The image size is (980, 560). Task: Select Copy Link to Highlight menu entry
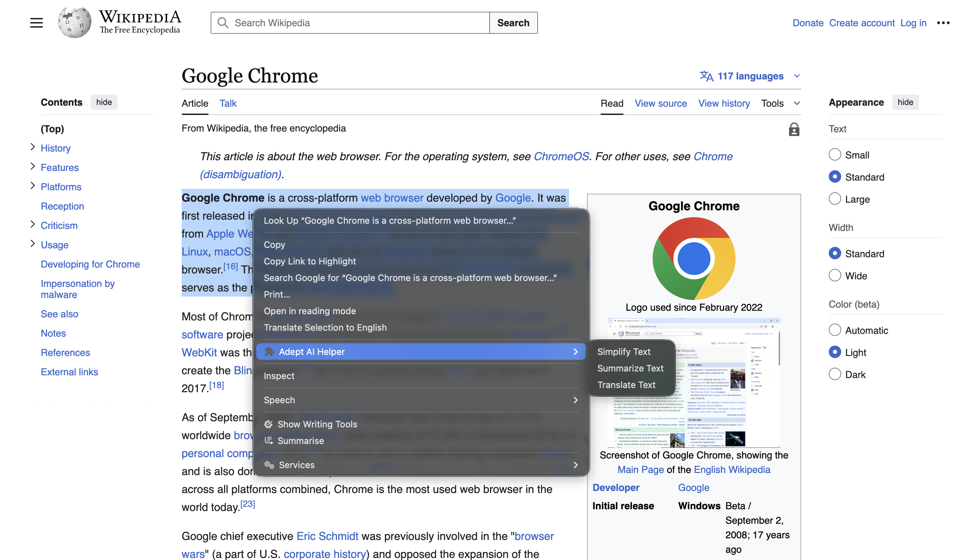[x=310, y=261]
